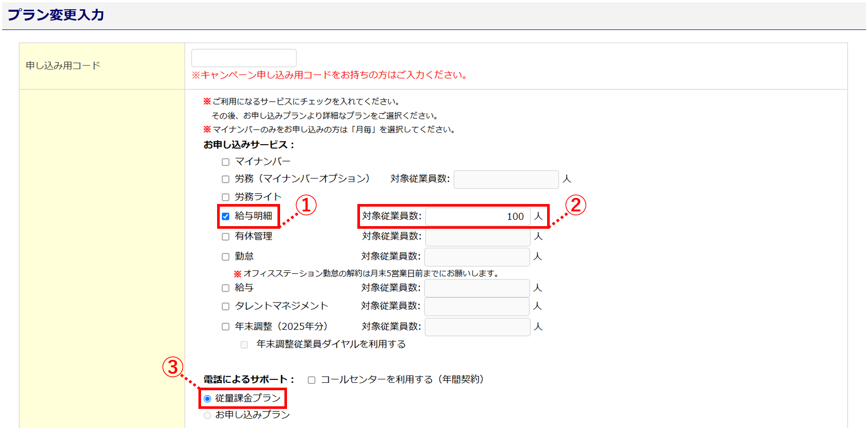868x428 pixels.
Task: Click employee count field for 勤怠
Action: click(x=477, y=257)
